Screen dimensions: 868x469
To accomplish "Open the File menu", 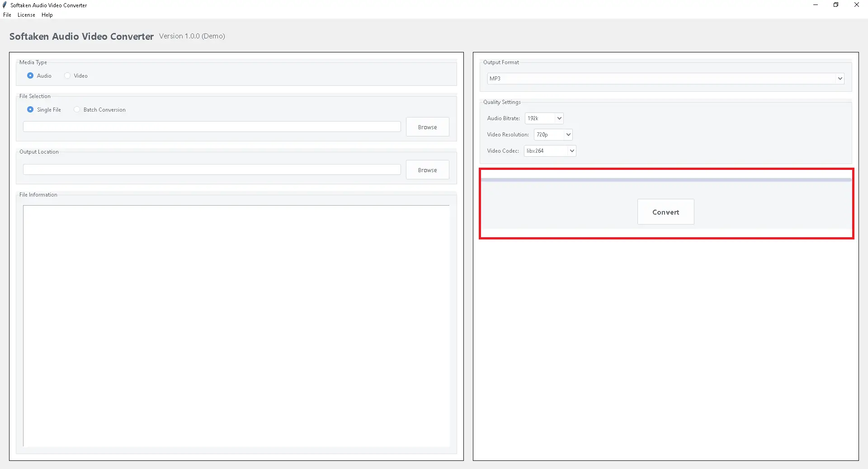I will 7,15.
